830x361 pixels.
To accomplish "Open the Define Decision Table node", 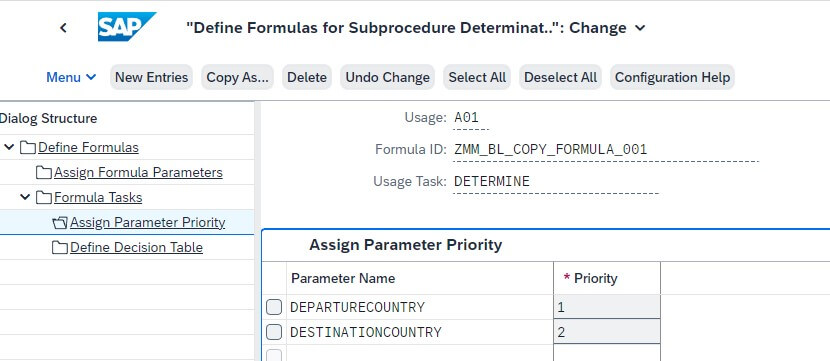I will point(136,247).
